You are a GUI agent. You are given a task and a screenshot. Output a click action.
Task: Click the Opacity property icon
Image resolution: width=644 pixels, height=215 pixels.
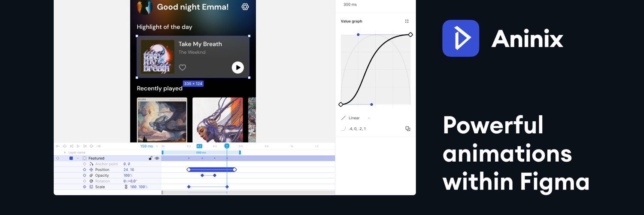[x=91, y=175]
